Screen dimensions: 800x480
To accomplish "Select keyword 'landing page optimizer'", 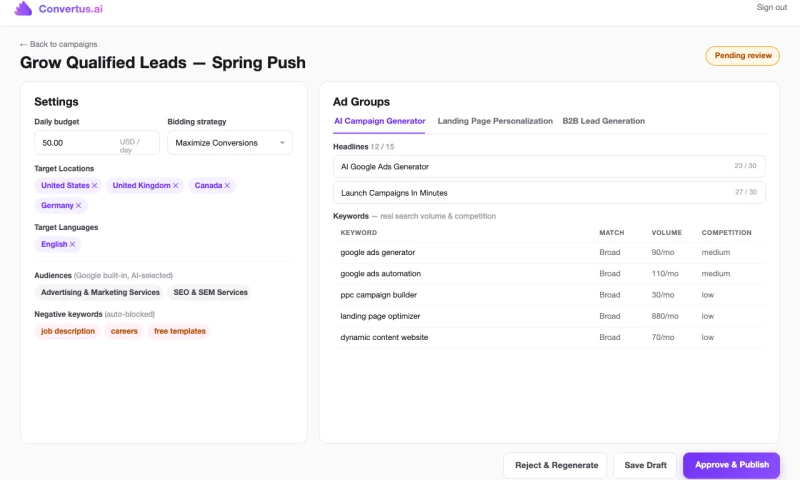I will (x=380, y=316).
